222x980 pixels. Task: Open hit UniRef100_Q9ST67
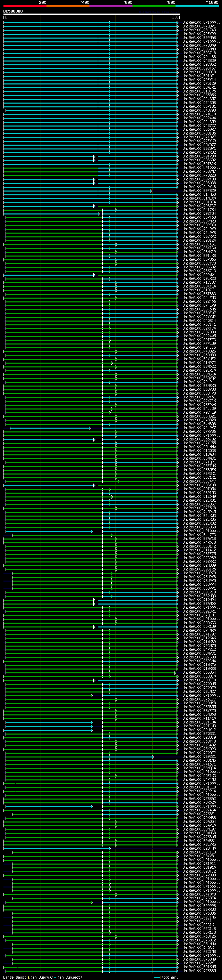199,68
